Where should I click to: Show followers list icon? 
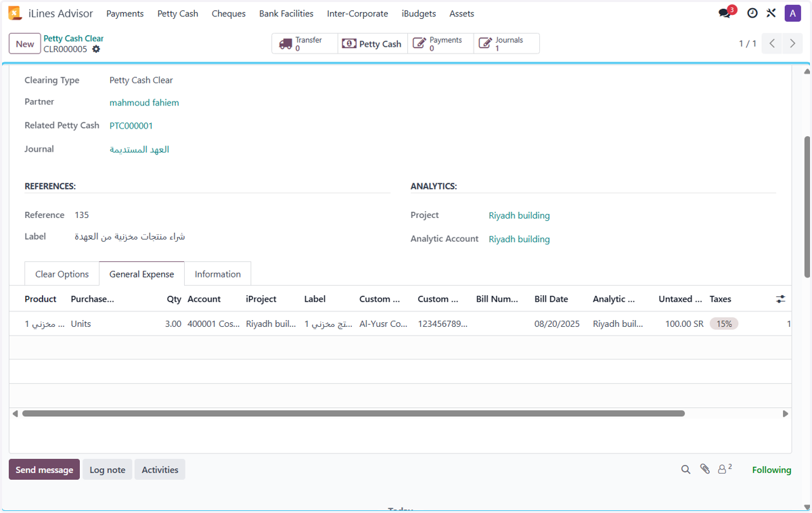725,468
